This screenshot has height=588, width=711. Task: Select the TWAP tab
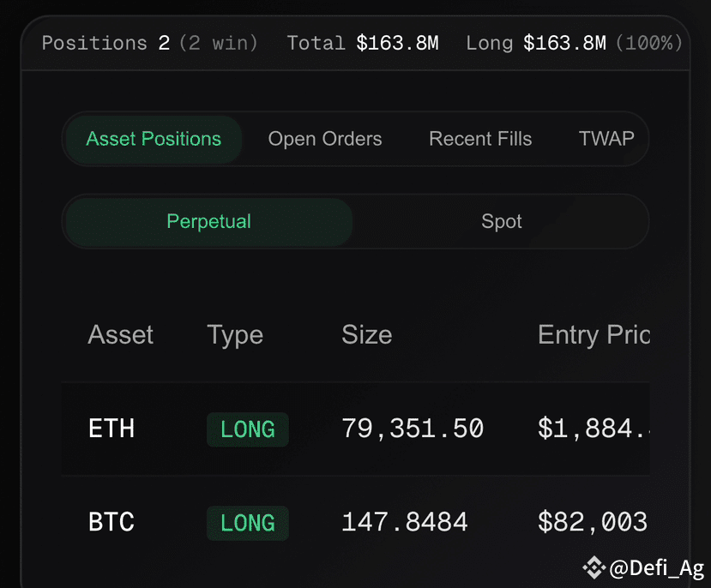(606, 138)
